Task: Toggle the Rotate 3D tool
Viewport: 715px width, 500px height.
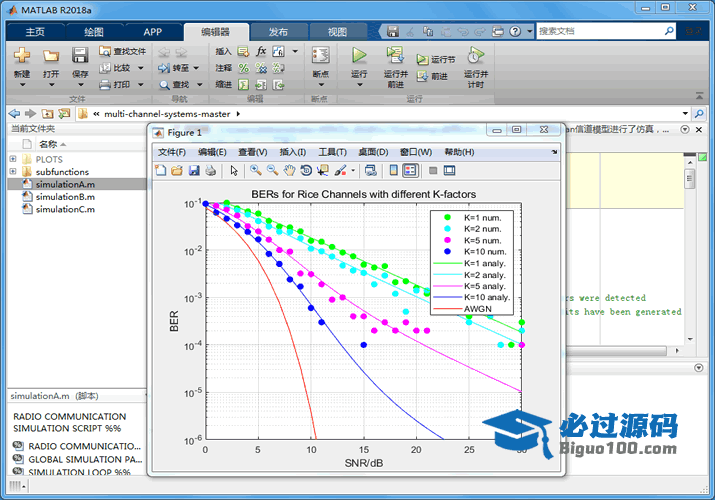Action: tap(306, 170)
